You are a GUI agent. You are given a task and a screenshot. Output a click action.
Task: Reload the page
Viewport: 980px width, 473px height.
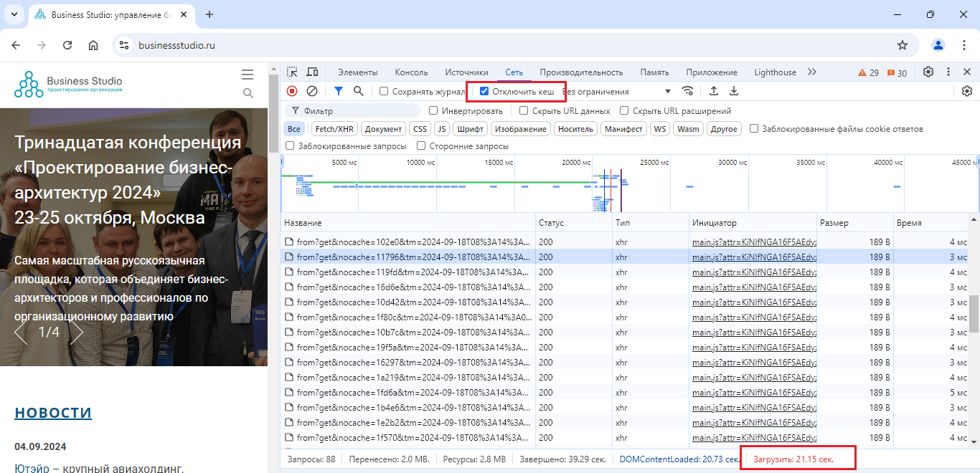tap(67, 45)
